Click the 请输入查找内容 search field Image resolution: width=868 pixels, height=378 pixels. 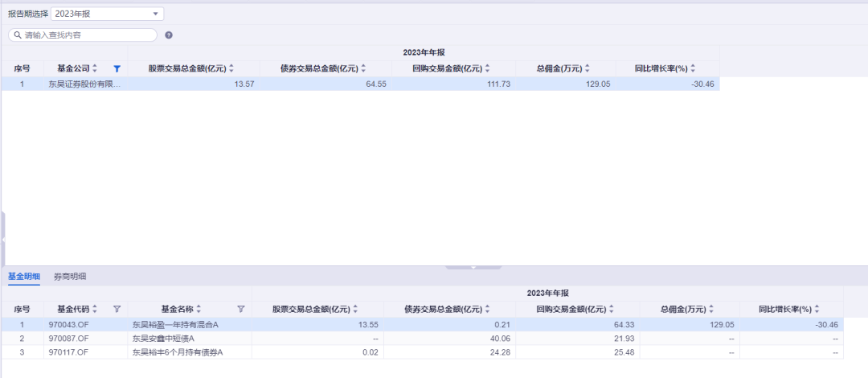(x=83, y=35)
